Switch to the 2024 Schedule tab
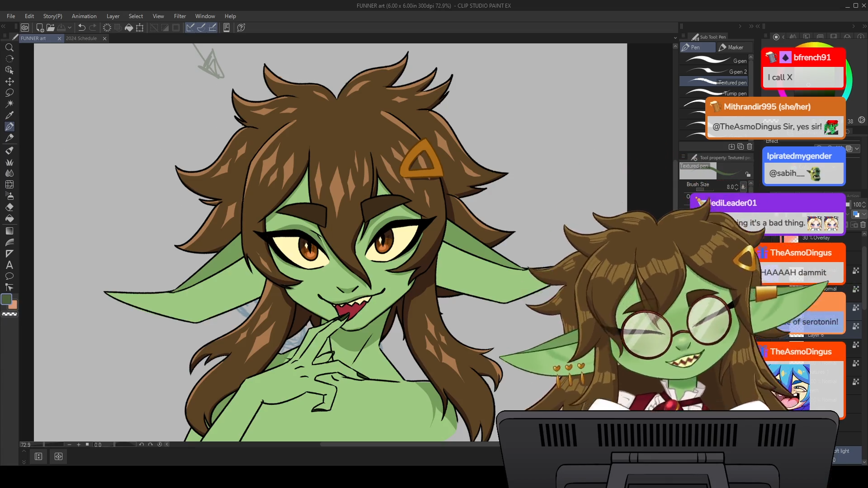Image resolution: width=868 pixels, height=488 pixels. click(81, 38)
